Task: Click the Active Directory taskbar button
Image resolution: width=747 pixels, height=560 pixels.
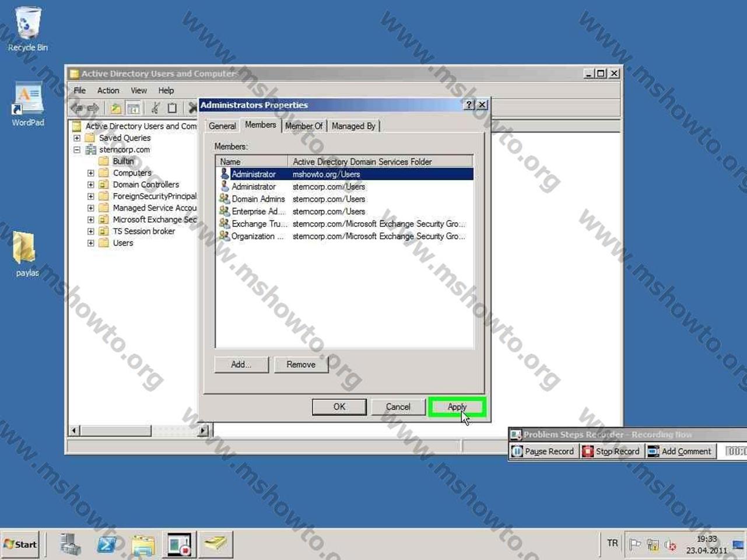Action: tap(215, 545)
